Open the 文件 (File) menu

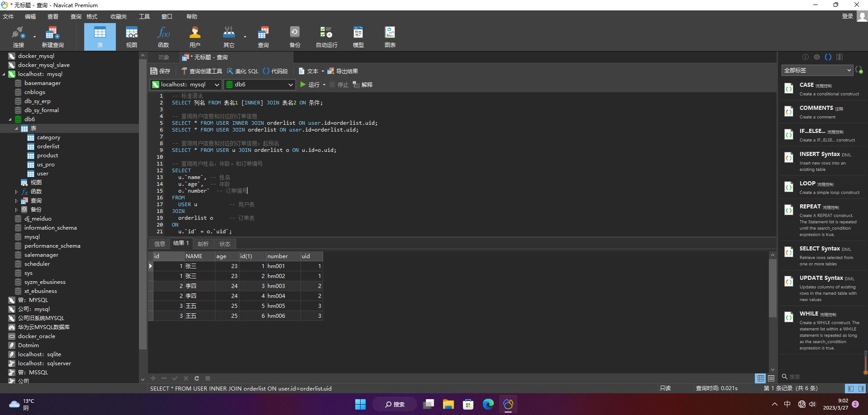pyautogui.click(x=8, y=16)
